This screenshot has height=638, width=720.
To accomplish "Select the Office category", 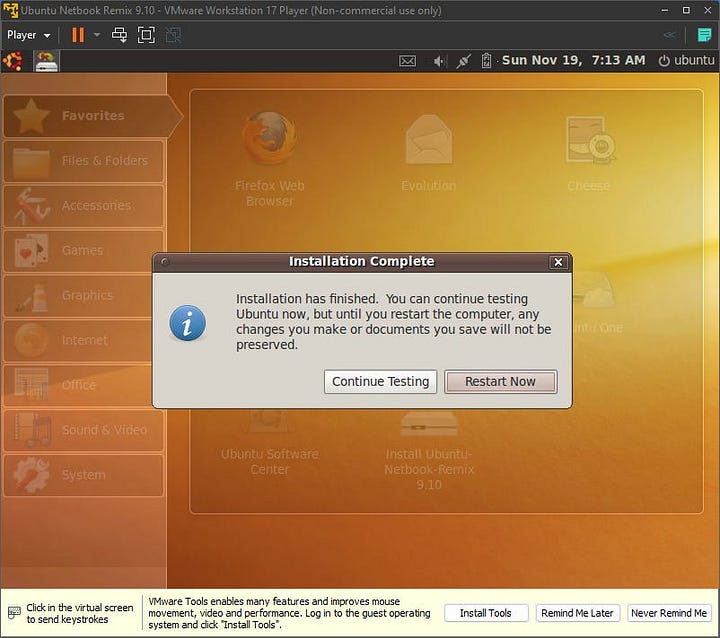I will tap(78, 385).
